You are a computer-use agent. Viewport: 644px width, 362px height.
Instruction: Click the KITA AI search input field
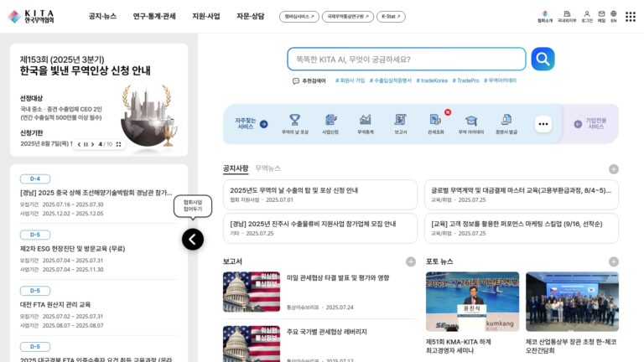tap(407, 59)
